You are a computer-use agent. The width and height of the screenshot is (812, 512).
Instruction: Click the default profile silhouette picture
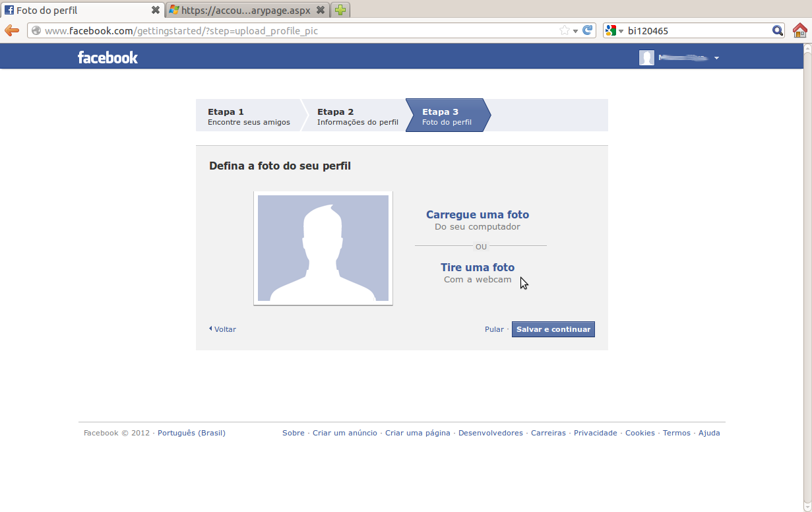(x=323, y=248)
